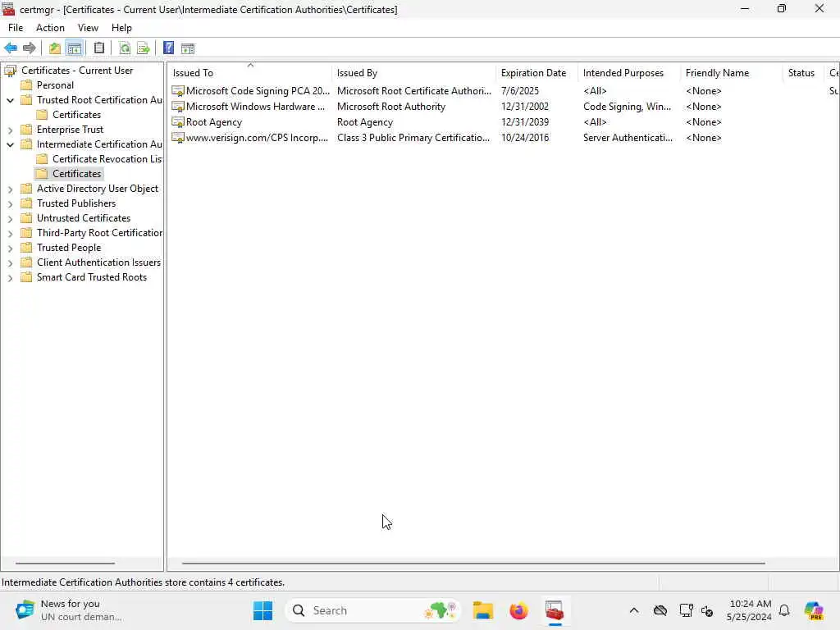Click horizontal scrollbar of certificate list
Screen dimensions: 840x630
pos(473,564)
